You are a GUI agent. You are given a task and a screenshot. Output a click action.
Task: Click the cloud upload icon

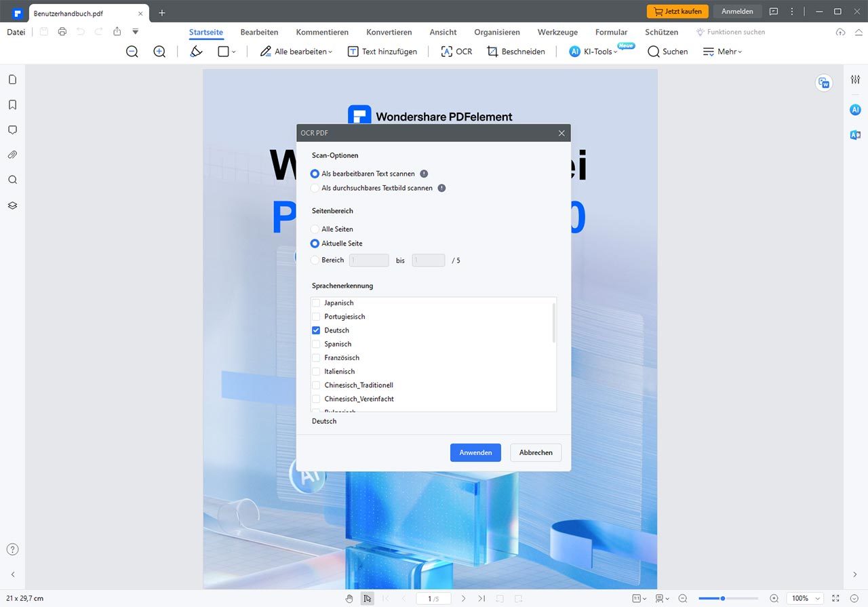click(x=840, y=32)
